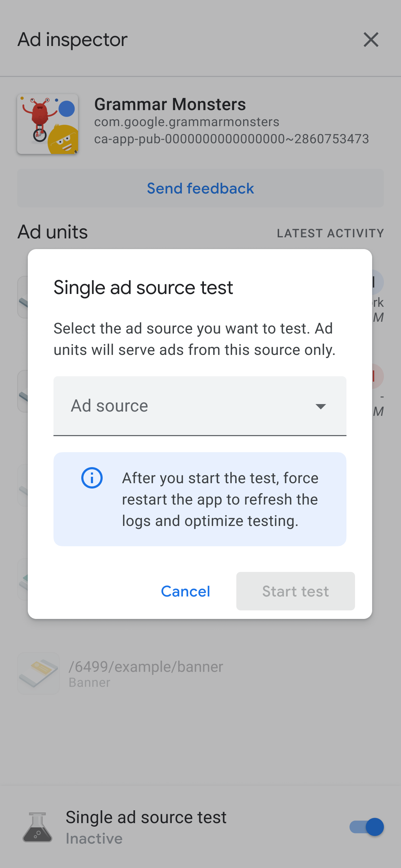This screenshot has height=868, width=401.
Task: Click the LATEST ACTIVITY column header
Action: pyautogui.click(x=330, y=233)
